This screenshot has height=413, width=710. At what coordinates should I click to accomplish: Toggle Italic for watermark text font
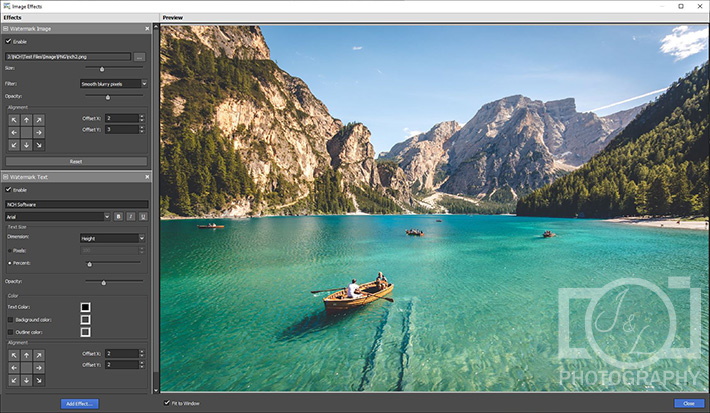[130, 216]
